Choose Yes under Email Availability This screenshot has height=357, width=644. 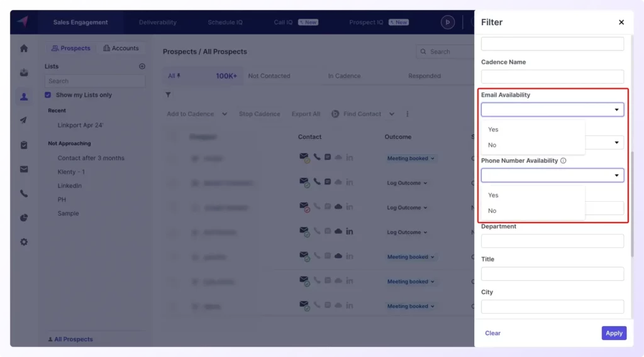coord(533,129)
